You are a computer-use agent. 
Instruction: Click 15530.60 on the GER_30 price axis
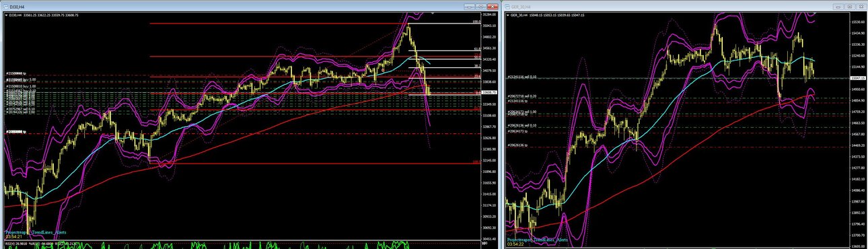[x=857, y=22]
